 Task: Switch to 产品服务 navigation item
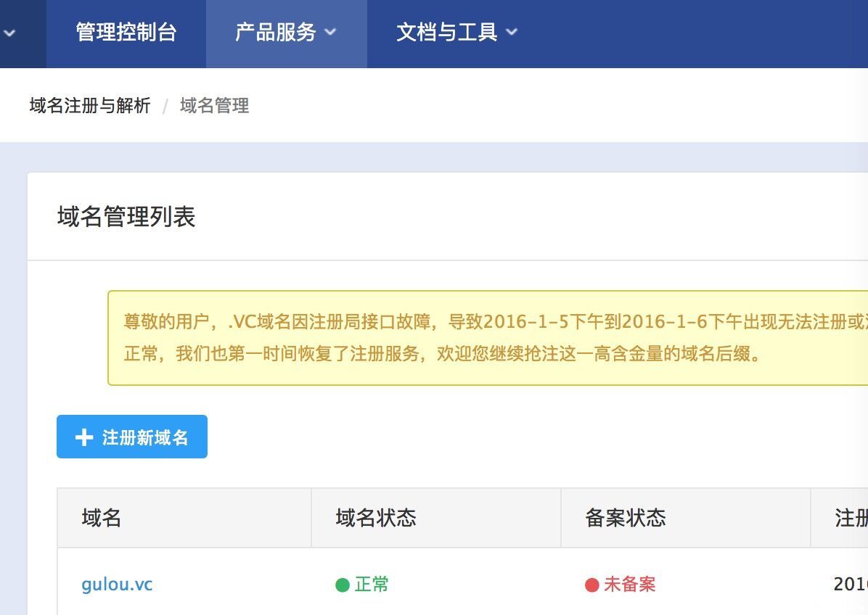277,32
